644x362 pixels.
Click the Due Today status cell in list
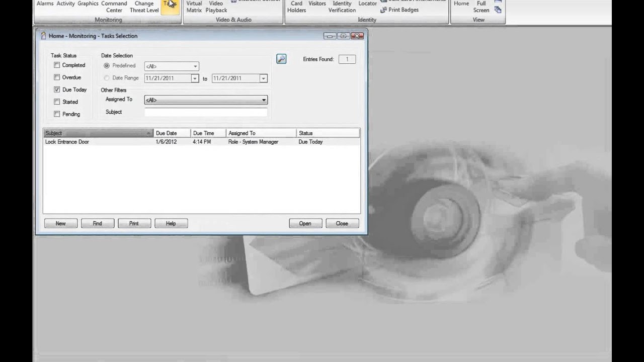coord(310,142)
